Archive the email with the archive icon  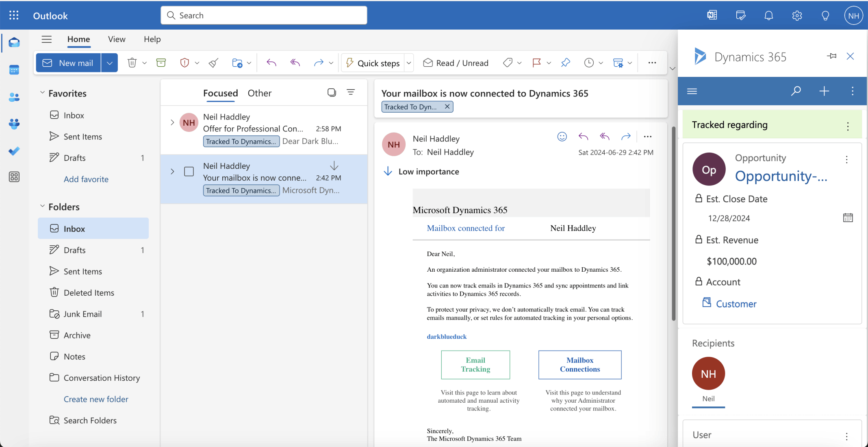pos(161,63)
